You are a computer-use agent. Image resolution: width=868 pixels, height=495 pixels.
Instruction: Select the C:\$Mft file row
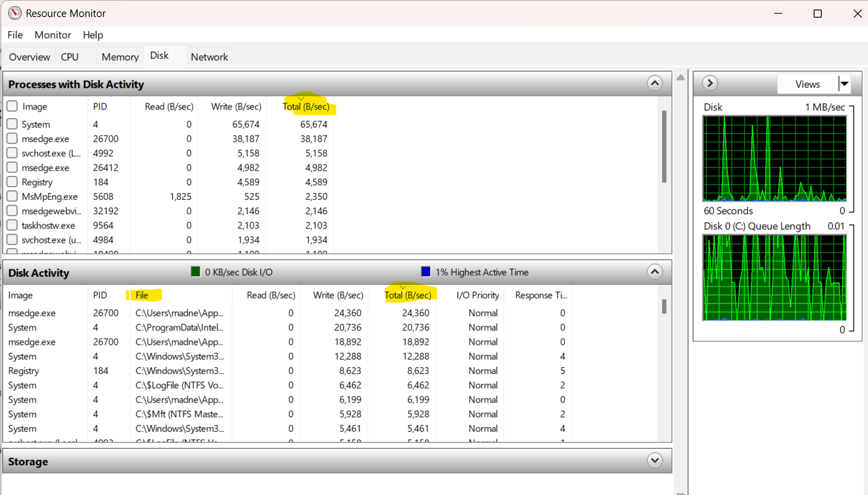point(289,414)
